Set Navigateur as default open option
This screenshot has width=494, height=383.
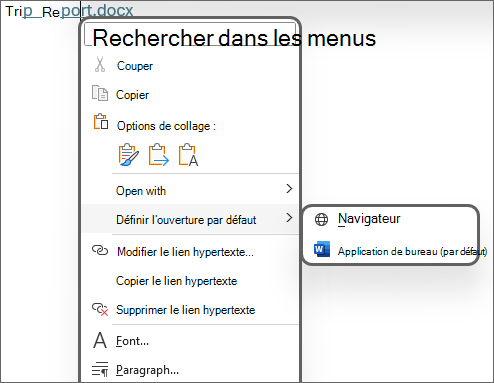pyautogui.click(x=391, y=219)
